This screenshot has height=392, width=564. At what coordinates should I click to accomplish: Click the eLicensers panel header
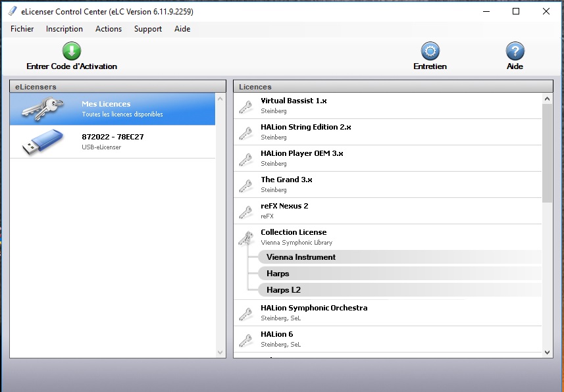(x=118, y=87)
